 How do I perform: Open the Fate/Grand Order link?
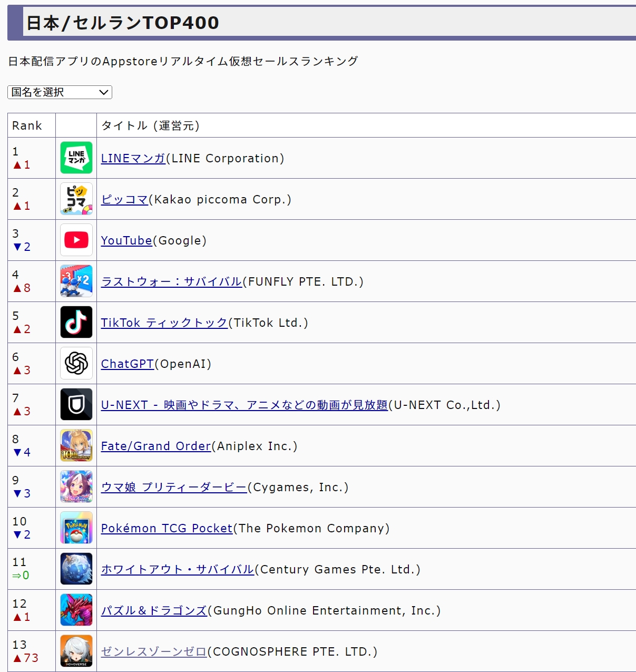click(x=156, y=446)
